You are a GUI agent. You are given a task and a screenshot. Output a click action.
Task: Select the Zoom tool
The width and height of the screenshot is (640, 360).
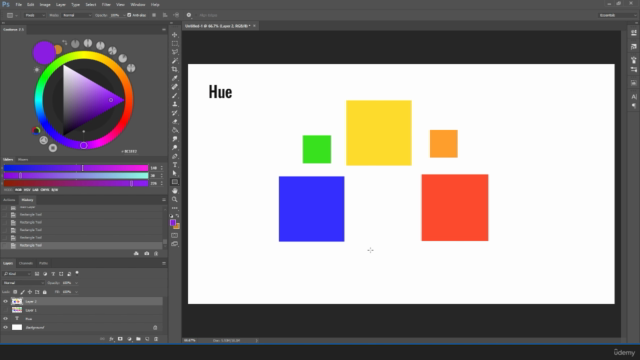(x=175, y=200)
